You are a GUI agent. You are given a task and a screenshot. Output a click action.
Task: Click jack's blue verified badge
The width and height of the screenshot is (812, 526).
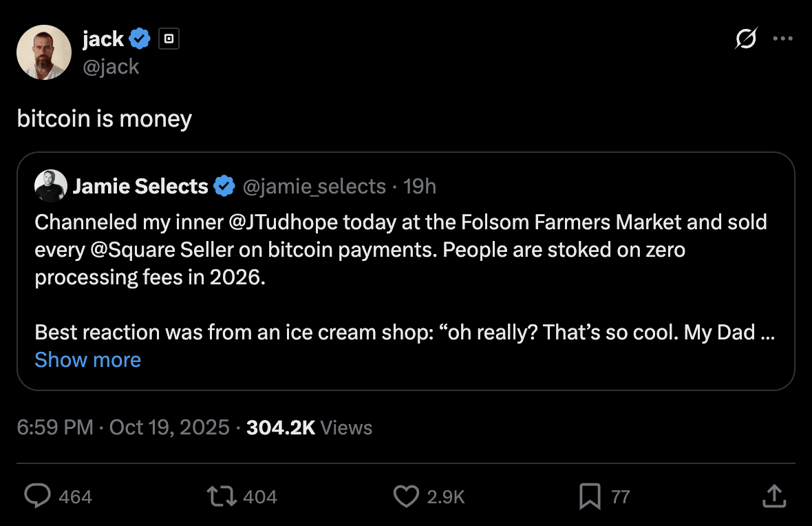[140, 40]
